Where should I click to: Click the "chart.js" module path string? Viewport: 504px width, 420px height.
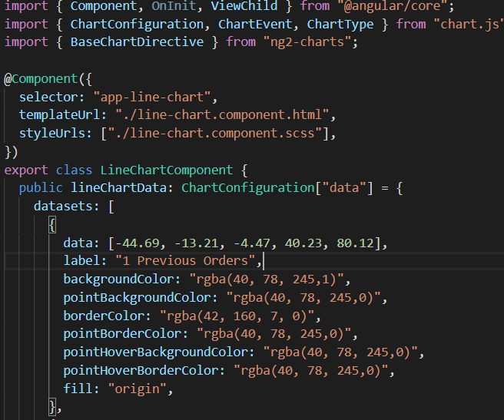tap(468, 24)
